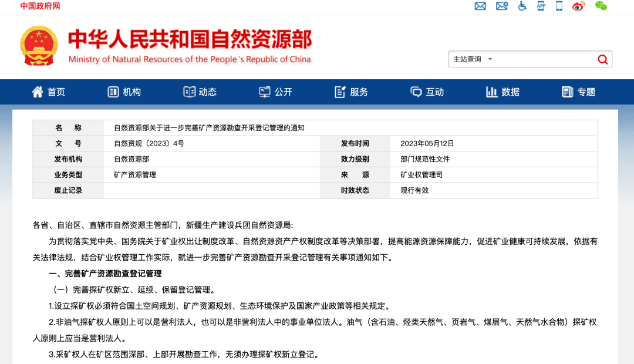Click the mail envelope icon
Image resolution: width=634 pixels, height=364 pixels.
tap(480, 6)
